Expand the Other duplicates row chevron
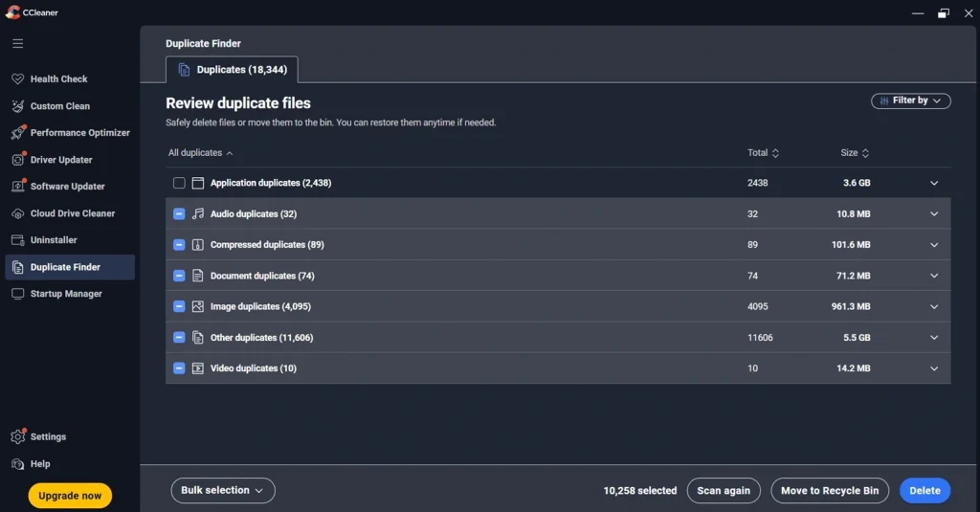 pyautogui.click(x=934, y=338)
